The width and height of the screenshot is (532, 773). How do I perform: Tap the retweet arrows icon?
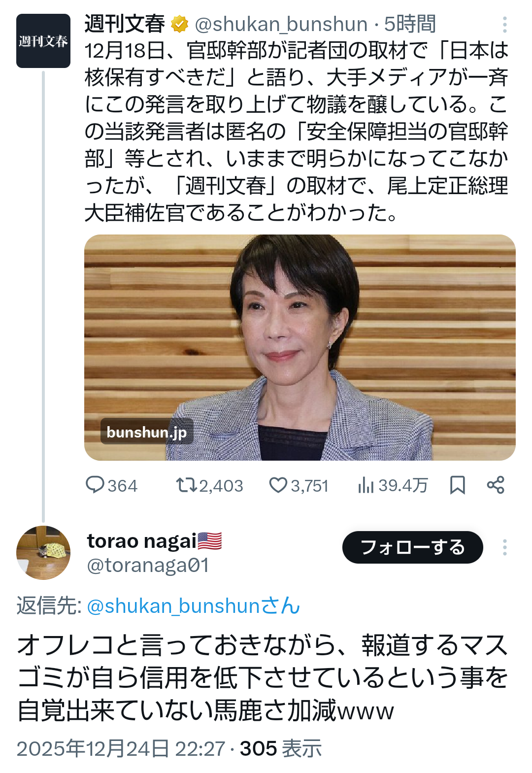[x=186, y=485]
